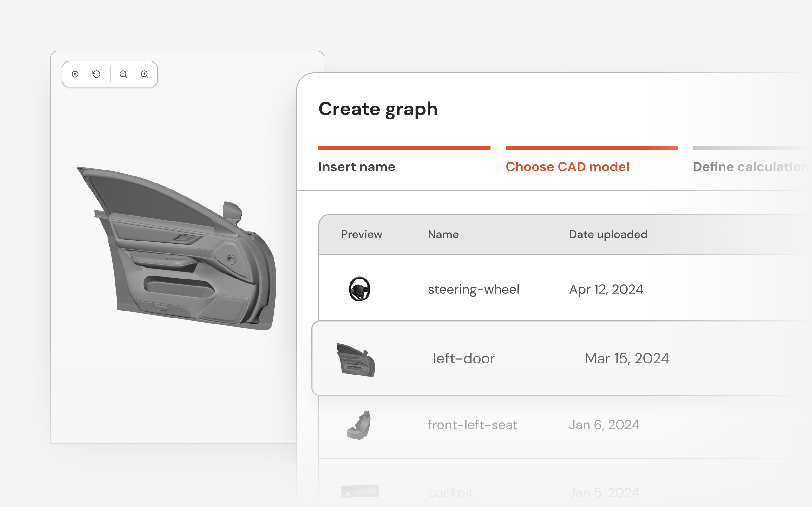Switch to the Insert name step
Screen dimensions: 812x507
point(357,167)
